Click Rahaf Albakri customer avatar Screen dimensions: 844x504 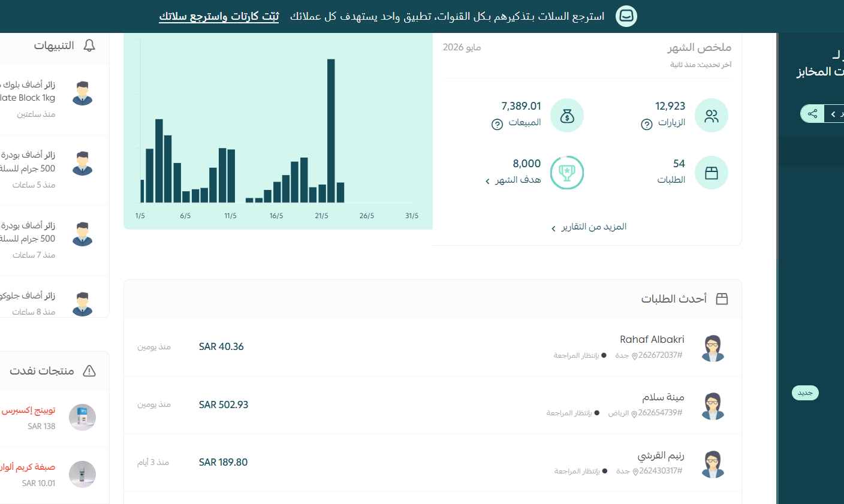pos(713,348)
